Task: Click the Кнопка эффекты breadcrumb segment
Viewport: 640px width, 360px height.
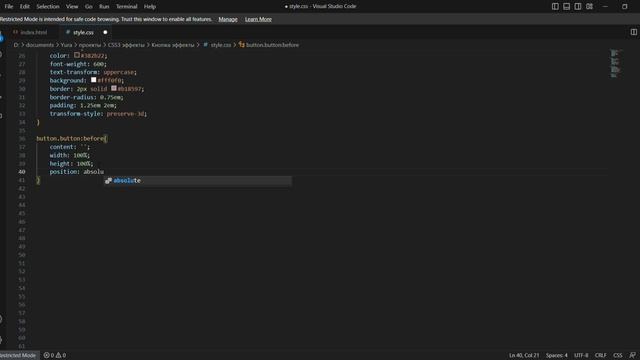Action: click(x=173, y=45)
